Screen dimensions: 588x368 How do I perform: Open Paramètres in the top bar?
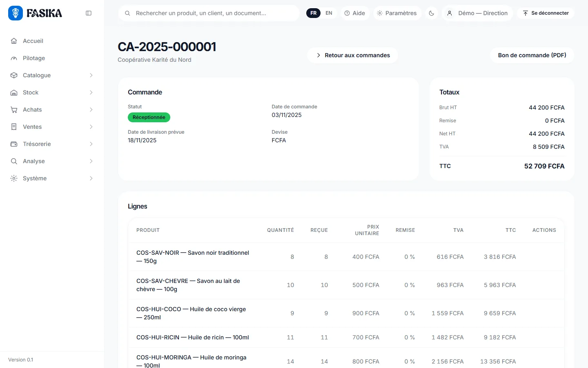tap(397, 13)
